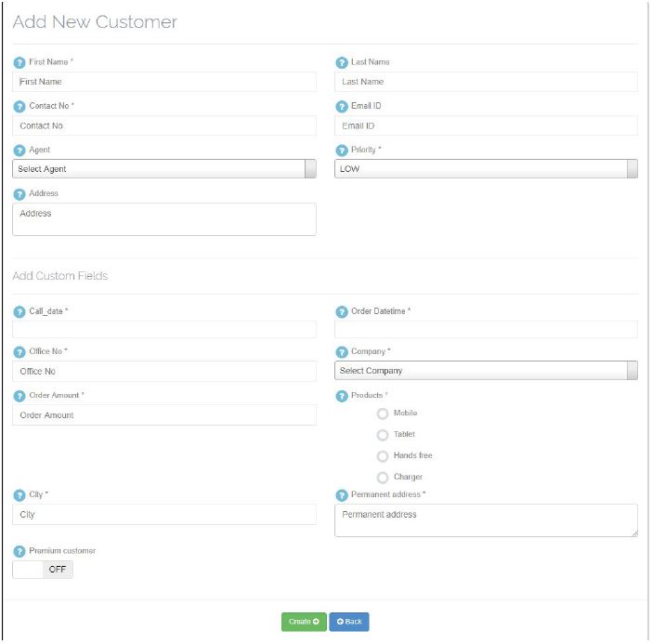Expand the Priority dropdown showing LOW
Screen dimensions: 652x644
(486, 169)
